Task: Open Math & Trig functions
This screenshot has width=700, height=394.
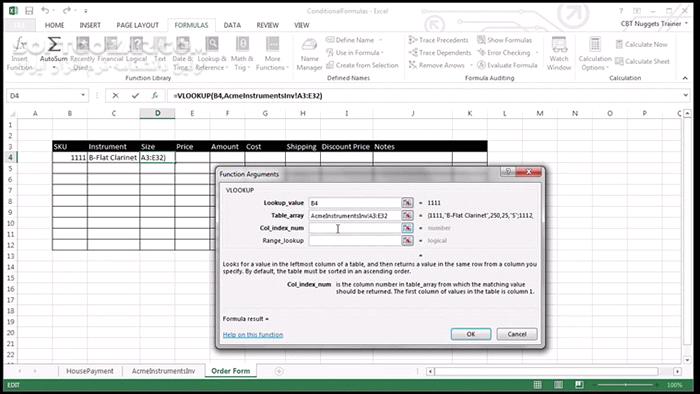Action: (242, 54)
